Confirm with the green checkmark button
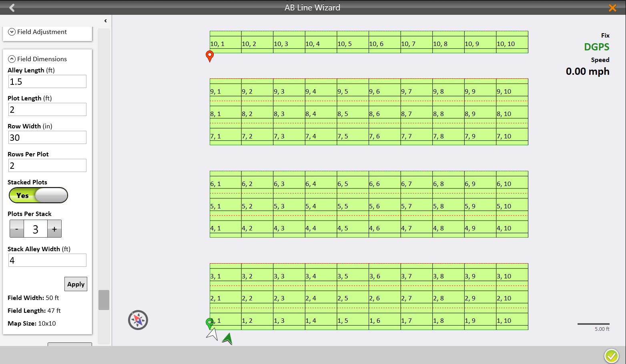Viewport: 626px width, 364px height. point(611,355)
